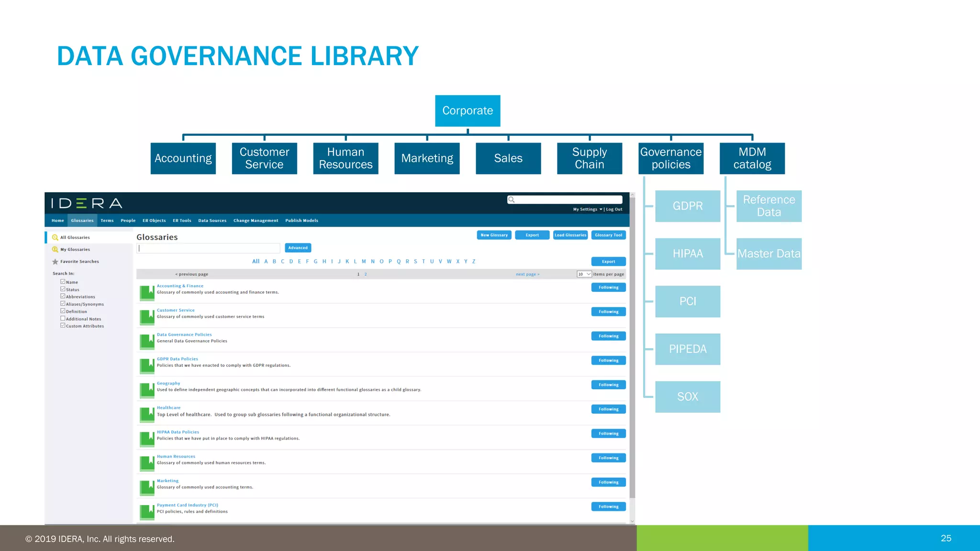
Task: Filter glossaries by letter M
Action: [364, 262]
